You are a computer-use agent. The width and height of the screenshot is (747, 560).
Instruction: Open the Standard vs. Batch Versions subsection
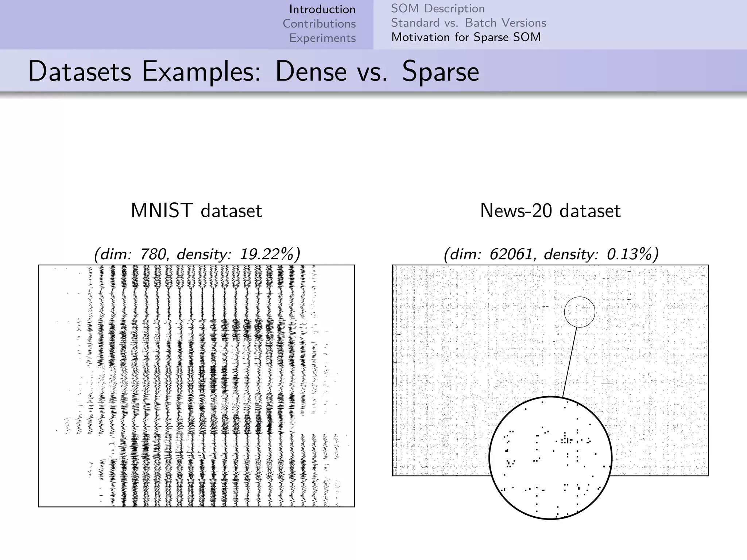click(468, 23)
